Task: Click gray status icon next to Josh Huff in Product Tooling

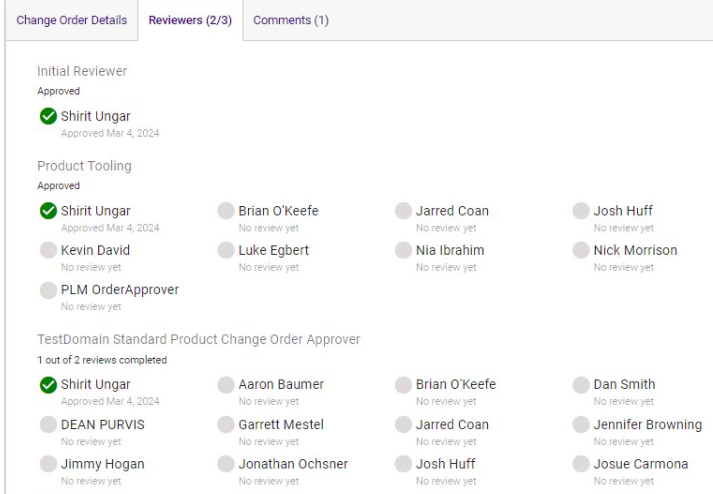Action: [581, 211]
